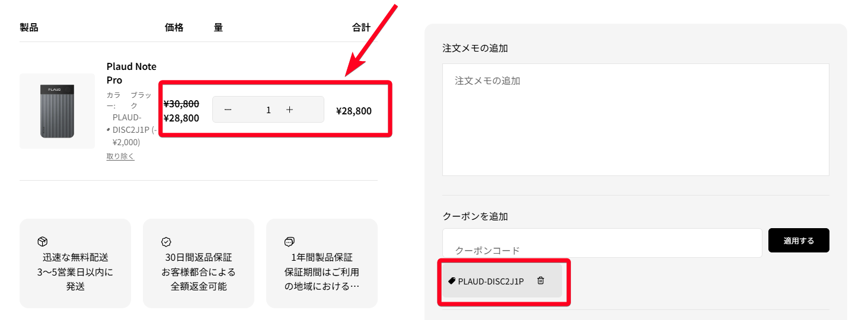Click the 30-day return guarantee badge icon
Viewport: 868px width, 320px height.
[x=166, y=242]
